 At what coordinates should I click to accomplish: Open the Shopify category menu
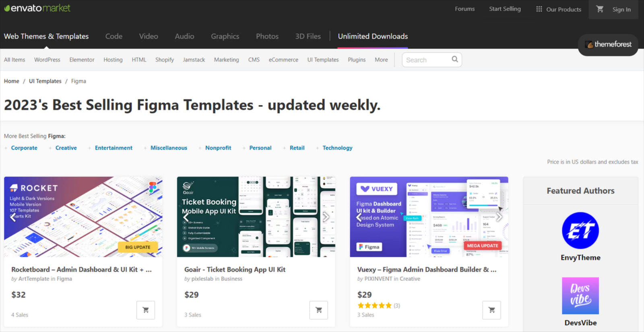[165, 60]
